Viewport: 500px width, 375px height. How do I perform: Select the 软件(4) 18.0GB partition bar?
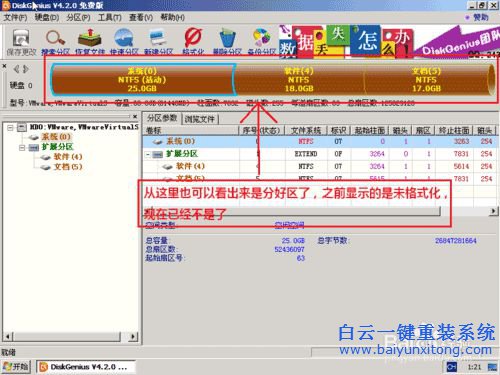(299, 79)
